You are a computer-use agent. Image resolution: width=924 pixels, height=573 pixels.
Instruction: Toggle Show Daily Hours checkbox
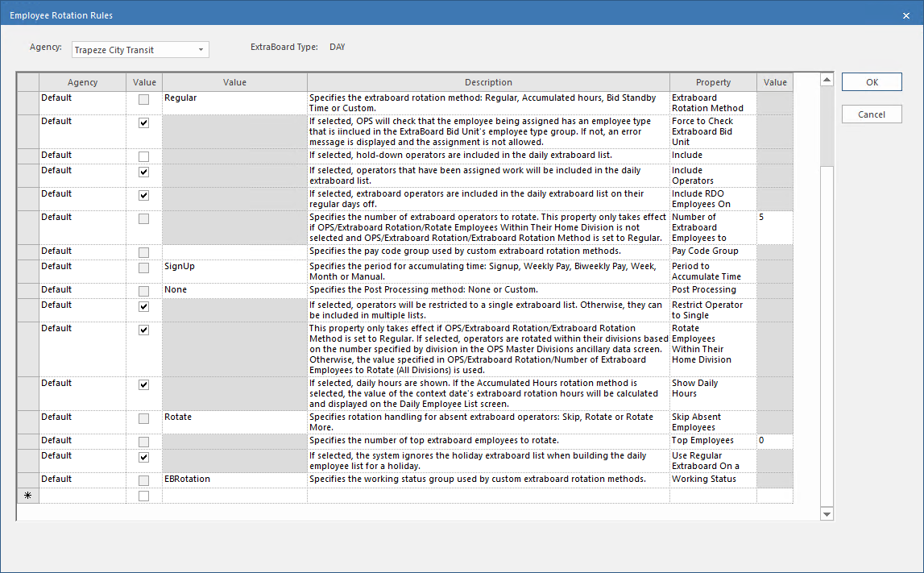(144, 385)
